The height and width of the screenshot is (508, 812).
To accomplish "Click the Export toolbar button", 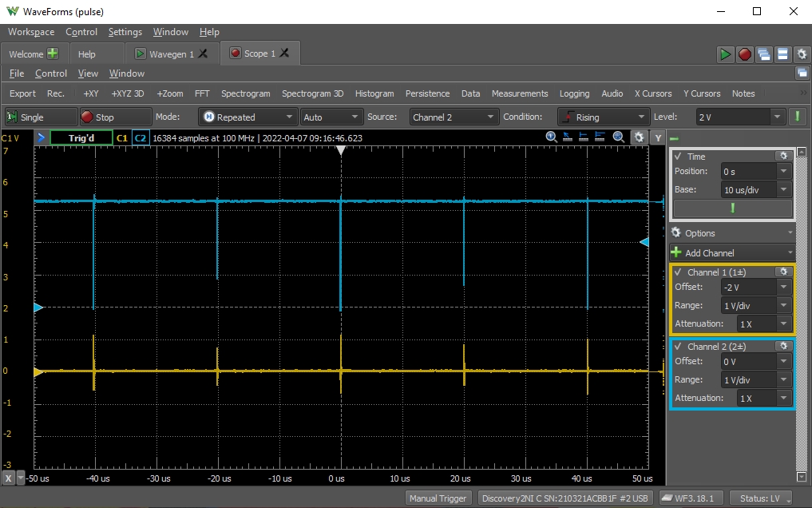I will pyautogui.click(x=23, y=93).
